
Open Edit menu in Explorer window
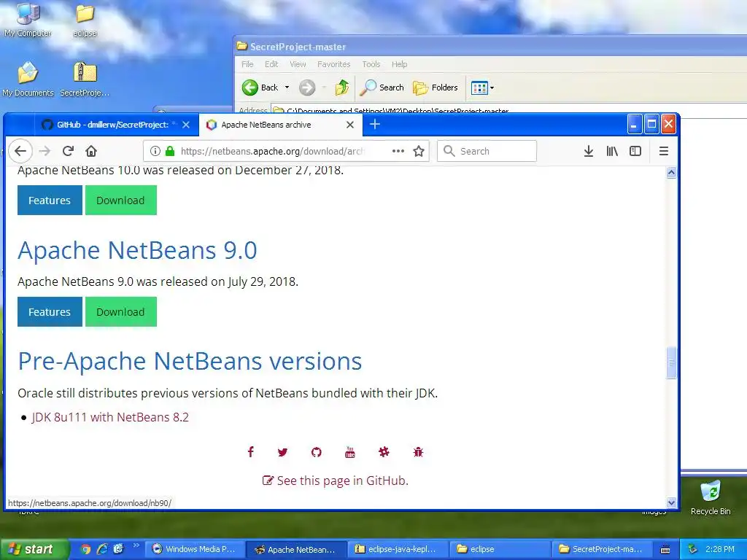pos(271,64)
